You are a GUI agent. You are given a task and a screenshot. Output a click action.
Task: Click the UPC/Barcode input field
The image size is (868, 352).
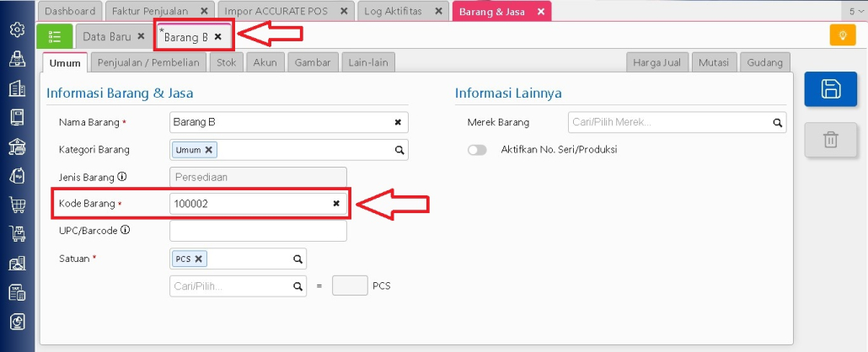click(258, 231)
